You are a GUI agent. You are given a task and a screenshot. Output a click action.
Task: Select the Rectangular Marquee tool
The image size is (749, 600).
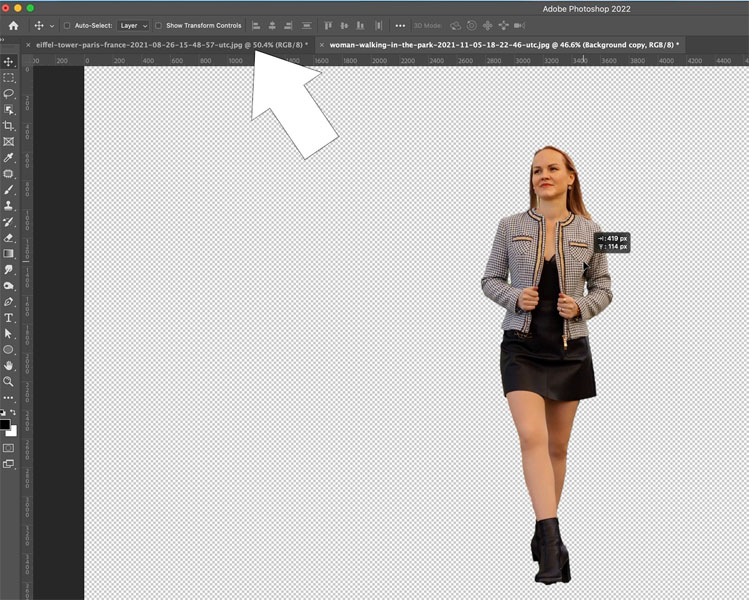(x=9, y=77)
